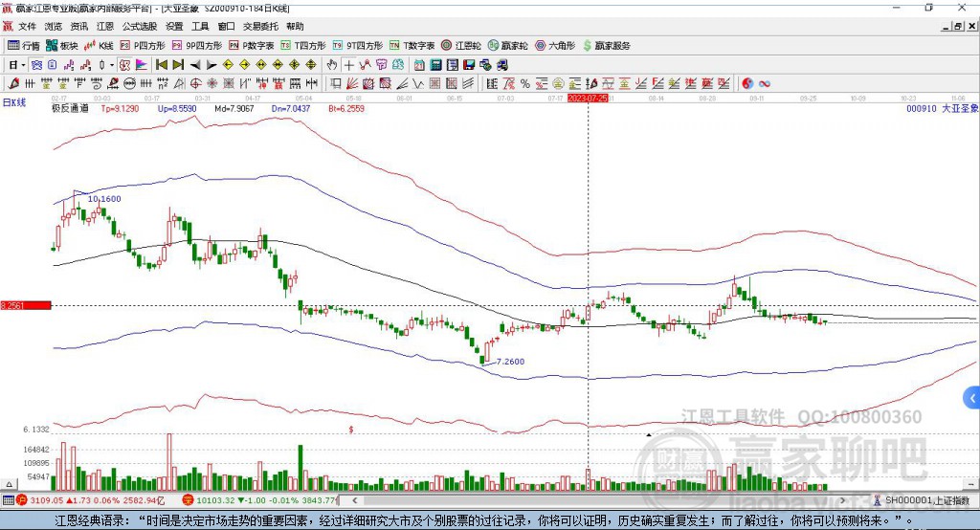This screenshot has height=530, width=980.
Task: Open the T四方形 tool
Action: tap(303, 46)
